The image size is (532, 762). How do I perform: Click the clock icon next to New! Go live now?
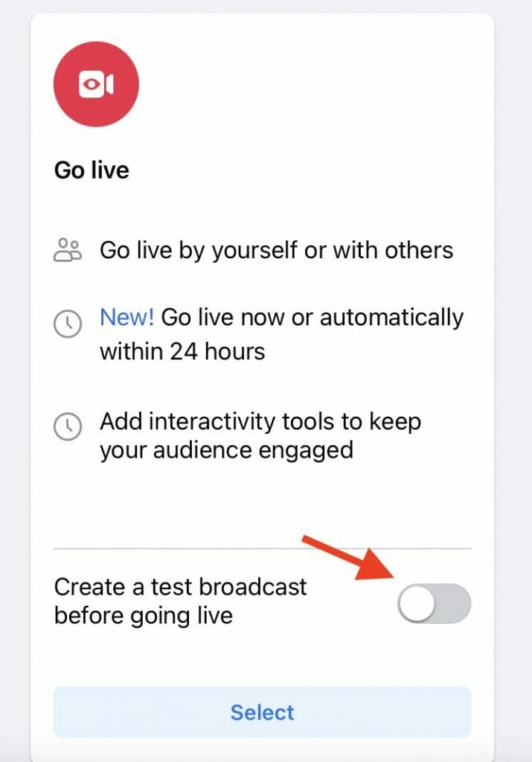[x=68, y=323]
